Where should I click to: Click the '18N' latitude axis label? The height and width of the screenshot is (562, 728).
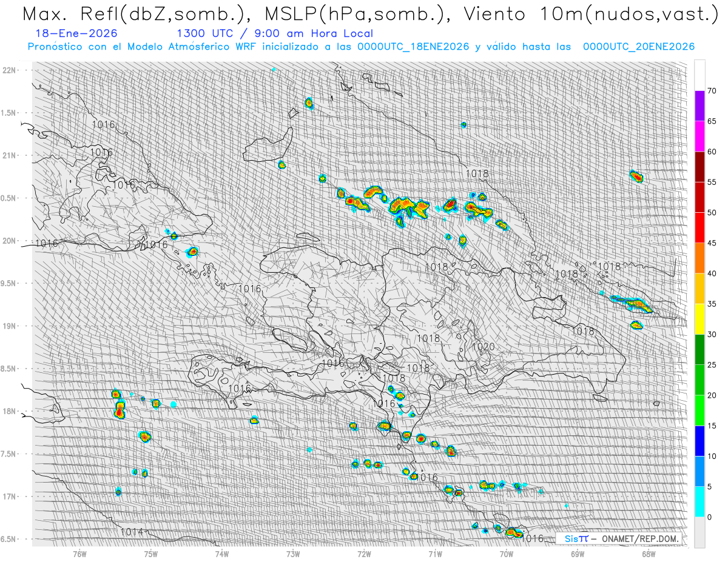pos(9,411)
